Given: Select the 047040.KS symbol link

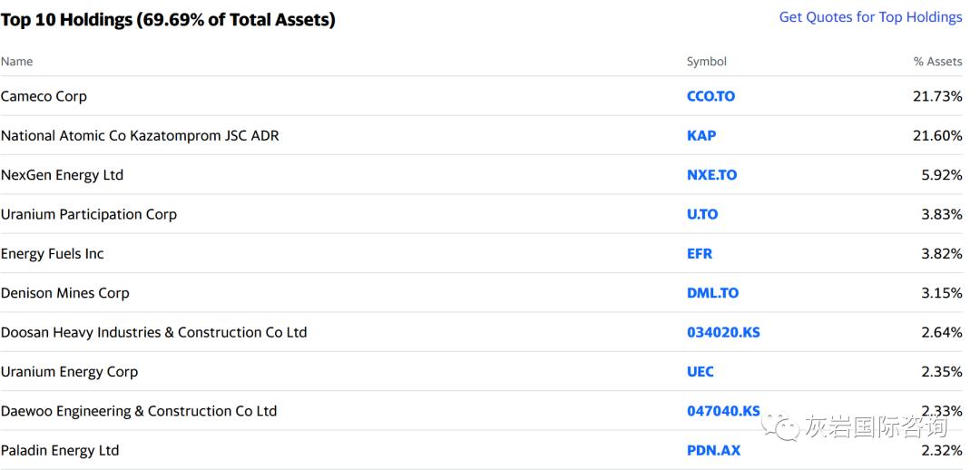Looking at the screenshot, I should (724, 411).
